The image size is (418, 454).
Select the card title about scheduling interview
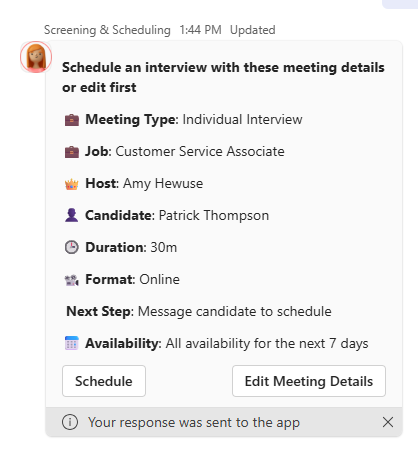pos(223,77)
